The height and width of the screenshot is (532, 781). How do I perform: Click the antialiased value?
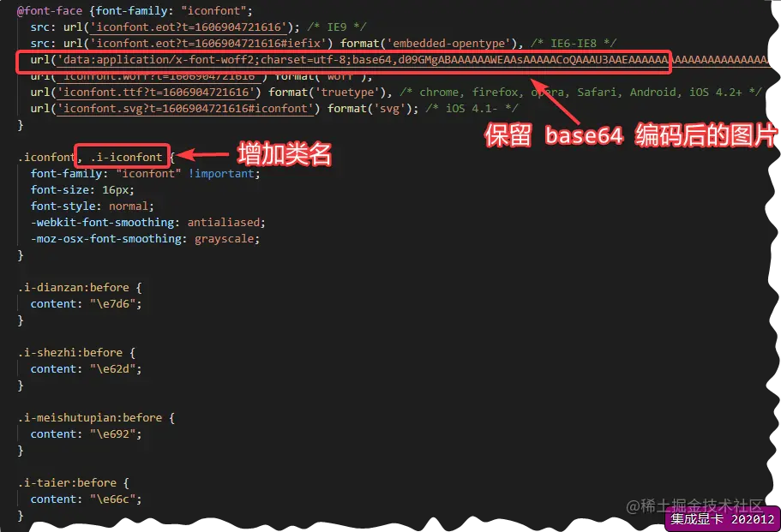click(x=223, y=223)
